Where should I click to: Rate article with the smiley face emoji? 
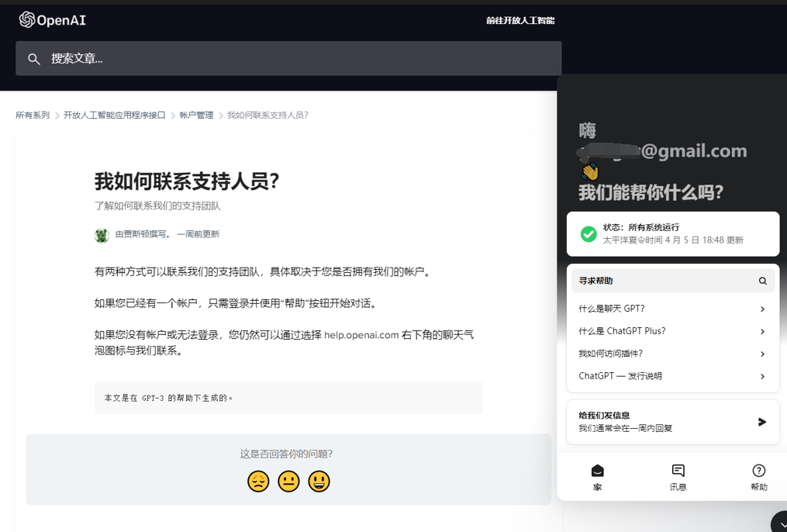click(319, 482)
